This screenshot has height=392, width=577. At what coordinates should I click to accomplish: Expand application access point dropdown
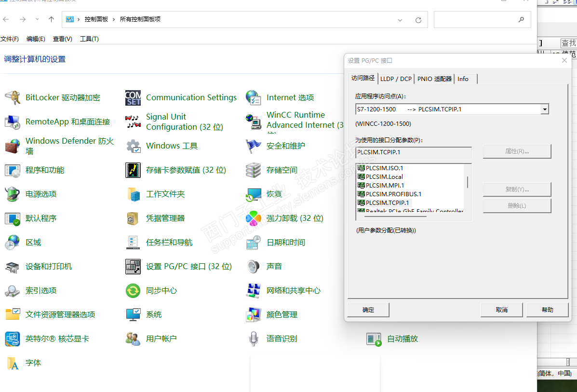[545, 109]
